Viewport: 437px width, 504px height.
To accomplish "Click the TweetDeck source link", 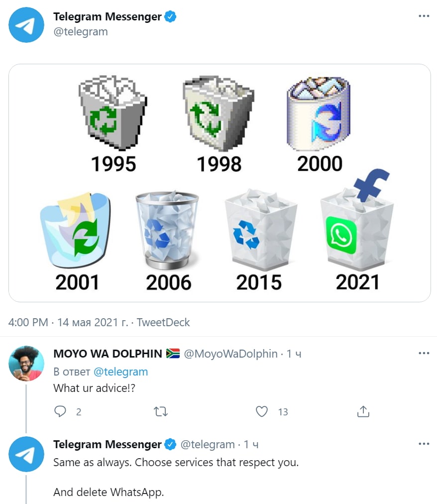I will coord(163,322).
